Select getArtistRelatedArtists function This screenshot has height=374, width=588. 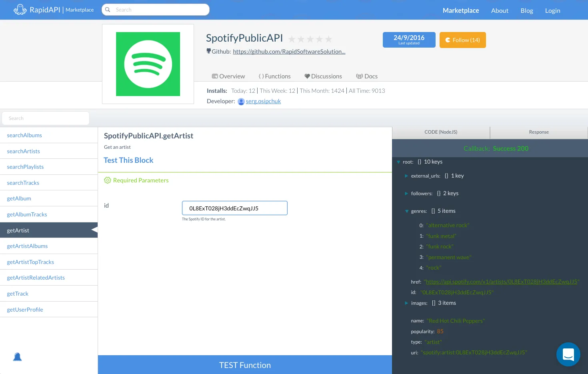pyautogui.click(x=49, y=278)
